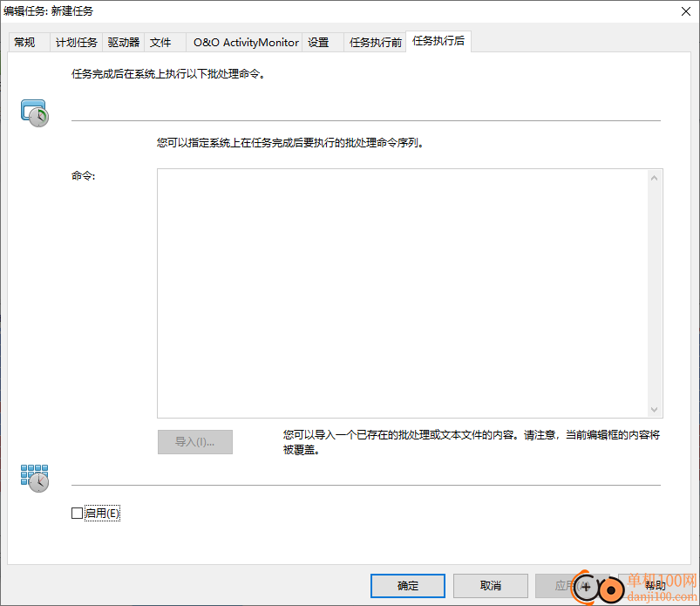Viewport: 700px width, 606px height.
Task: Open the 计划任务 tab
Action: [x=77, y=43]
